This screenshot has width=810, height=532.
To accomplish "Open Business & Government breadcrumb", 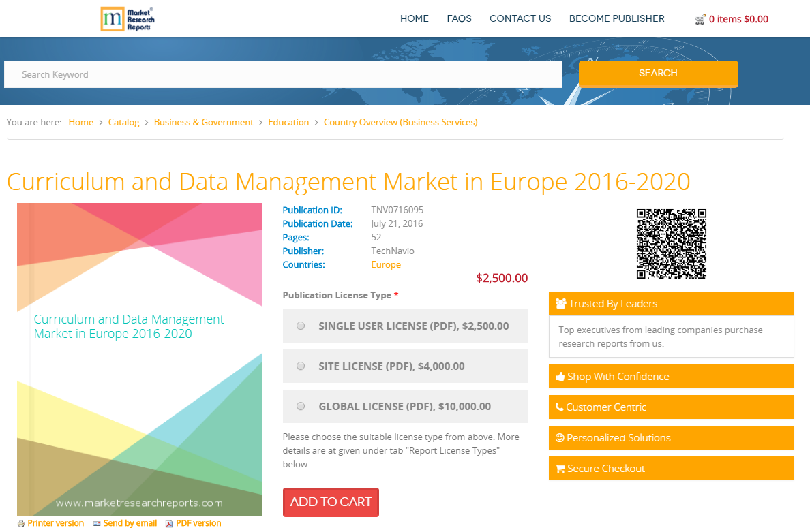I will pyautogui.click(x=204, y=123).
